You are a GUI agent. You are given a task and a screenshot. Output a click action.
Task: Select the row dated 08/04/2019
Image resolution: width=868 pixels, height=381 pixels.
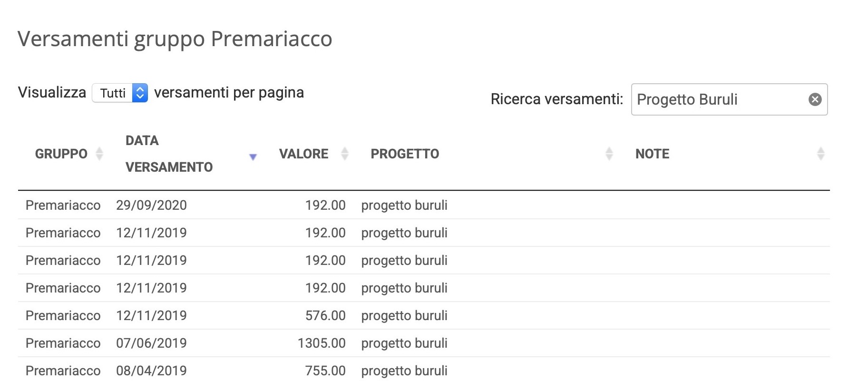tap(424, 370)
